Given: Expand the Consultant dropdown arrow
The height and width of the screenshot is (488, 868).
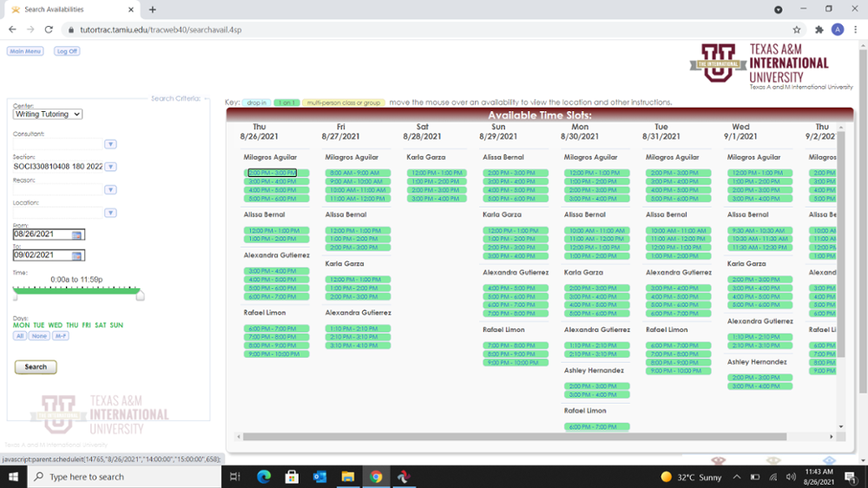Looking at the screenshot, I should tap(111, 144).
